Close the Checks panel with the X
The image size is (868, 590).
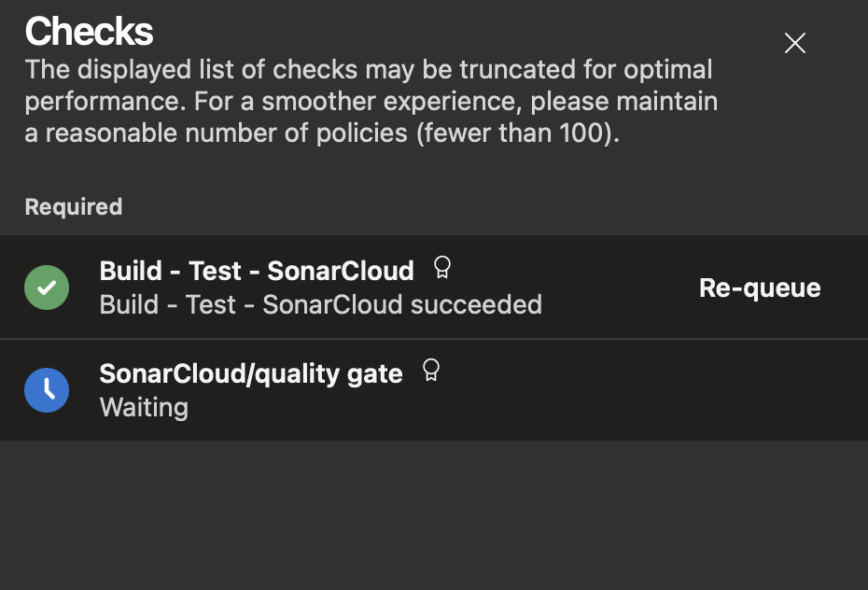coord(795,43)
